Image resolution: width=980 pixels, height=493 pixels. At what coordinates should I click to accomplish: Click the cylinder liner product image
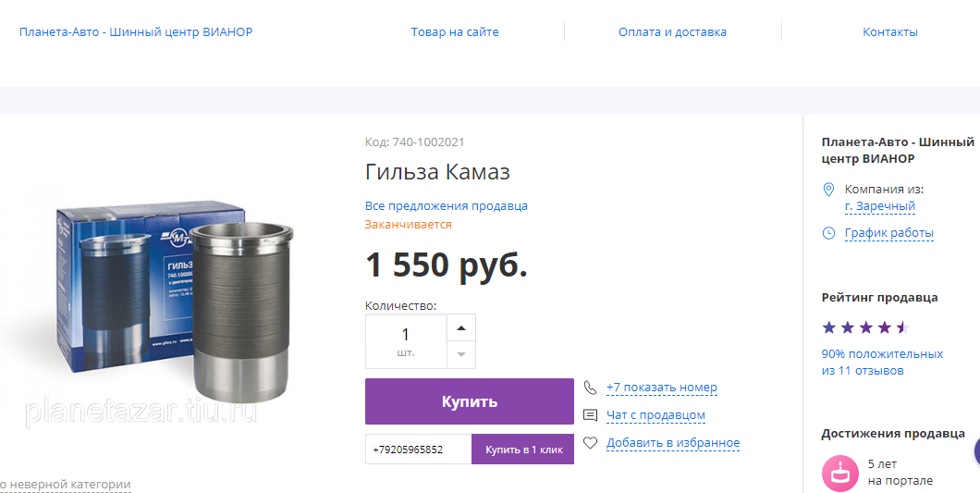[174, 302]
